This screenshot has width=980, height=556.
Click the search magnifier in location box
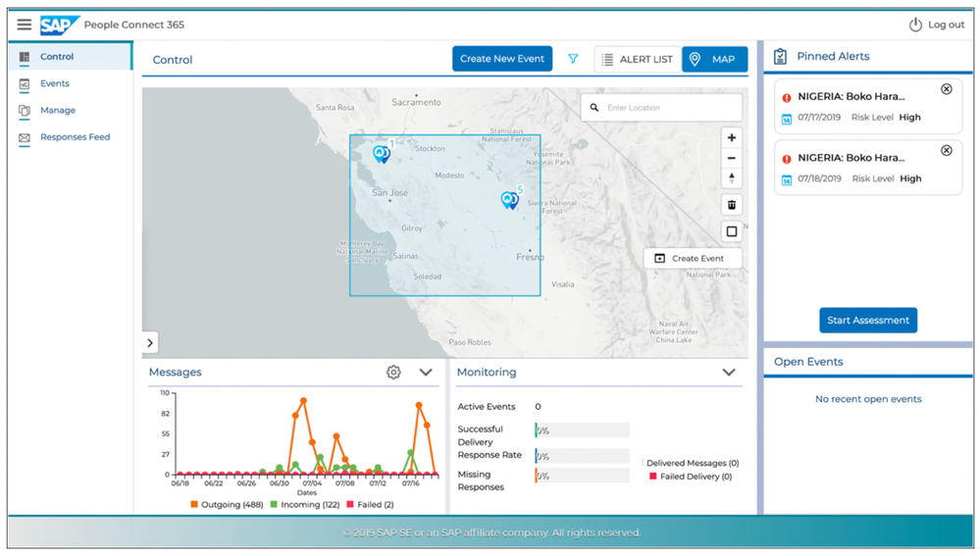594,108
